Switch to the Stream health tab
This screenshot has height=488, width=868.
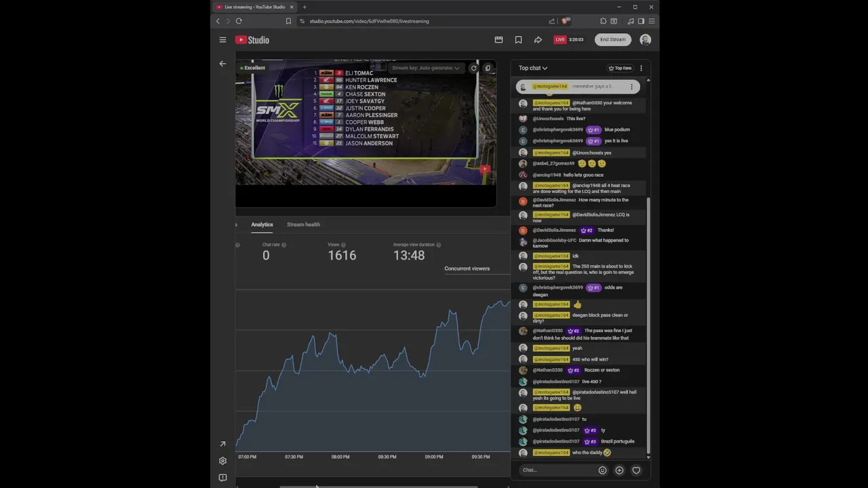303,224
